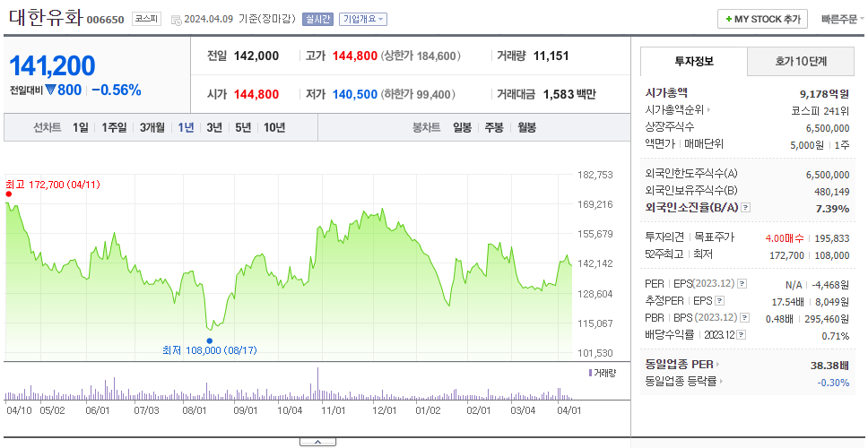
Task: Collapse the chart panel with bottom chevron
Action: click(x=317, y=442)
